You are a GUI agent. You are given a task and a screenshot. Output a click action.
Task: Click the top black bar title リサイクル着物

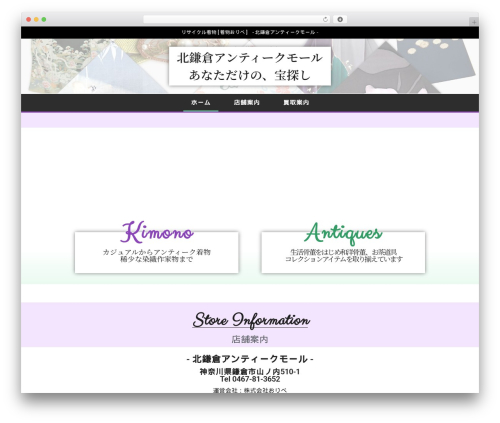coord(250,32)
